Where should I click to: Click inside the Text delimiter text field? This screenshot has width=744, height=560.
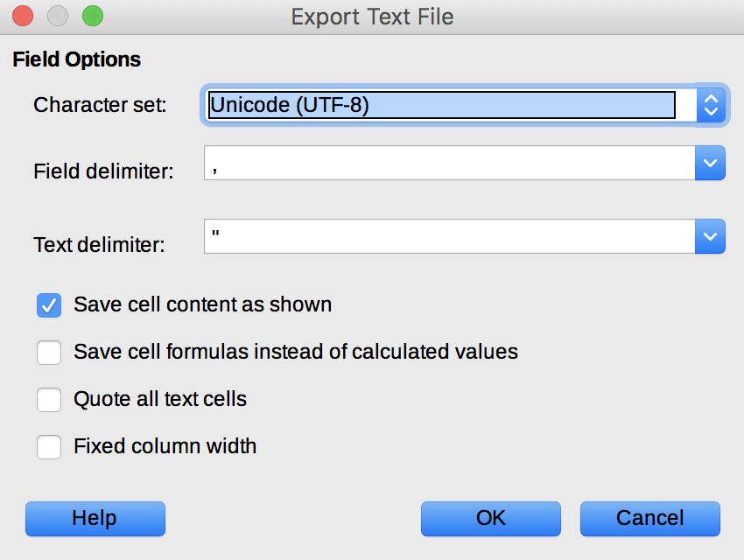click(x=449, y=236)
